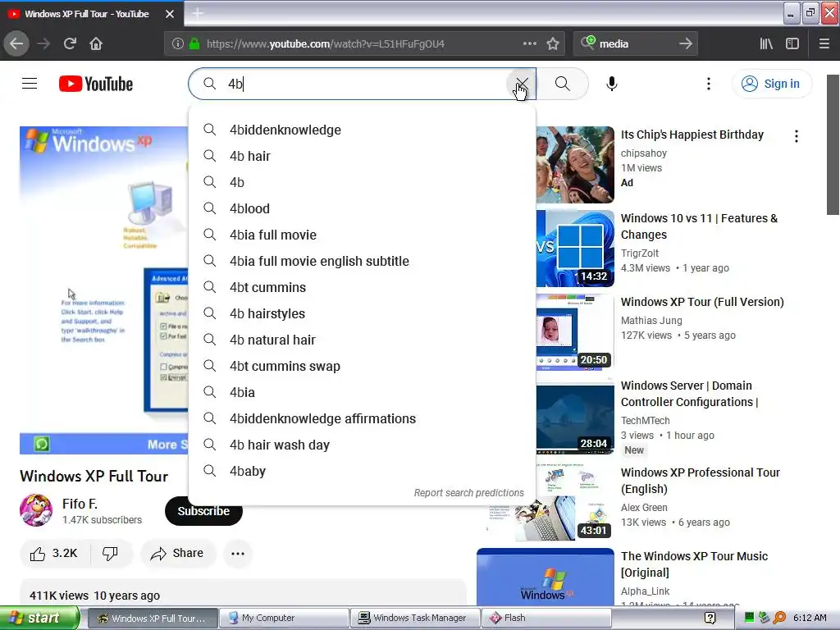Image resolution: width=840 pixels, height=630 pixels.
Task: Click the page vertical scrollbar thumb
Action: coord(833,144)
